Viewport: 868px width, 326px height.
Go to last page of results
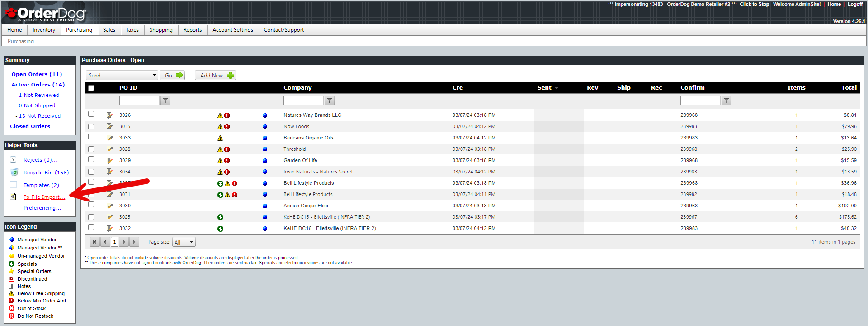coord(134,242)
